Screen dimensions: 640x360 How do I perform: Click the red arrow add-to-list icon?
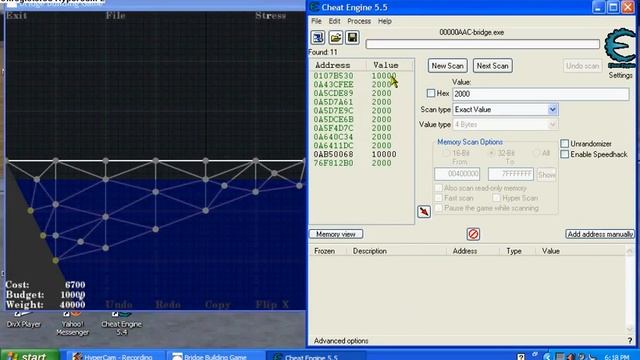(424, 211)
